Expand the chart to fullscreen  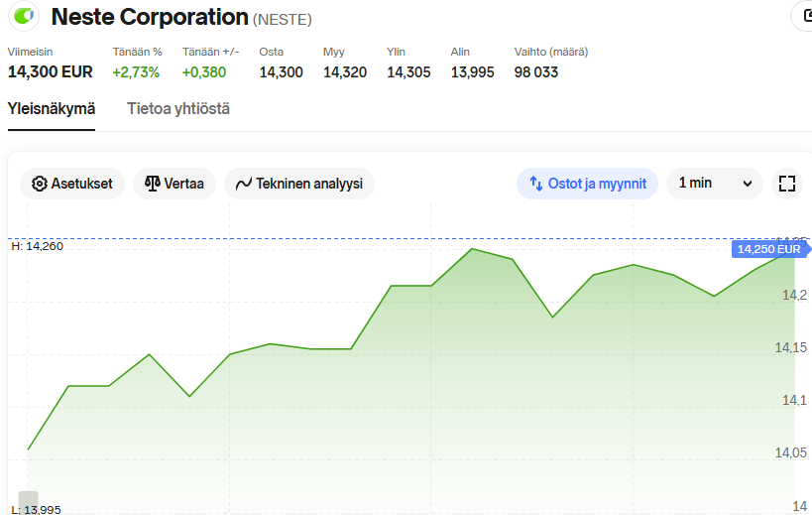click(x=787, y=184)
